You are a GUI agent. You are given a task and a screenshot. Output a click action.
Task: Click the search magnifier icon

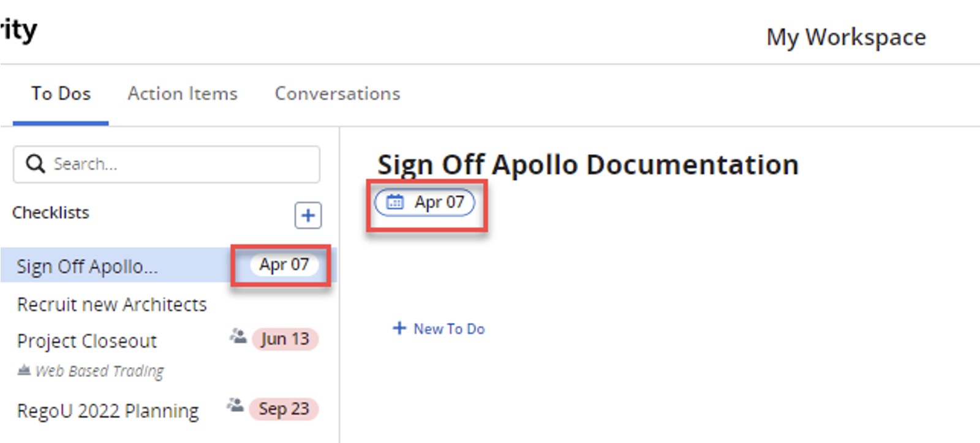click(35, 164)
